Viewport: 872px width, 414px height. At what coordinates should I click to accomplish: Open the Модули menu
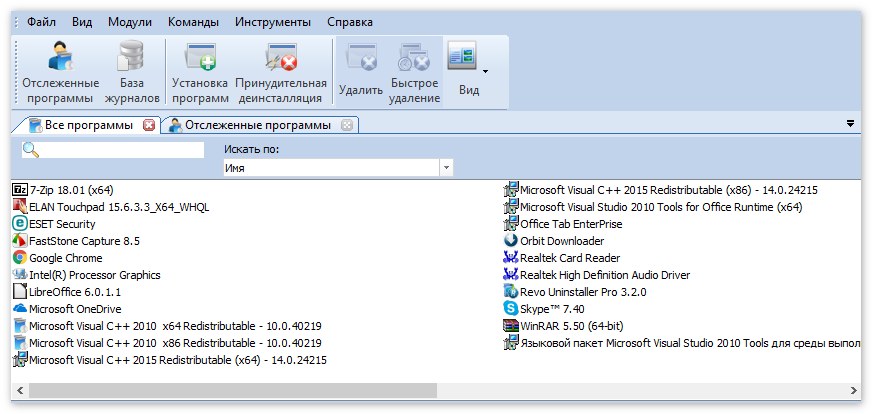tap(130, 23)
